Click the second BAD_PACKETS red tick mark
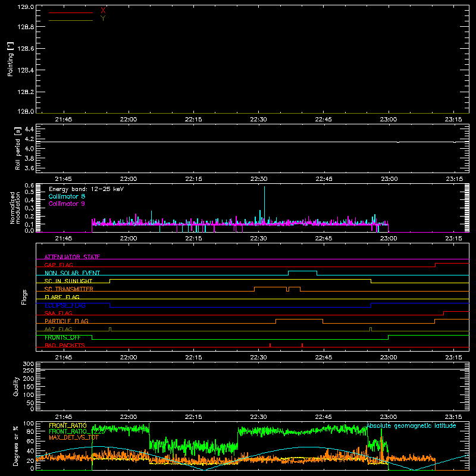Viewport: 476px width, 476px height. pos(302,345)
